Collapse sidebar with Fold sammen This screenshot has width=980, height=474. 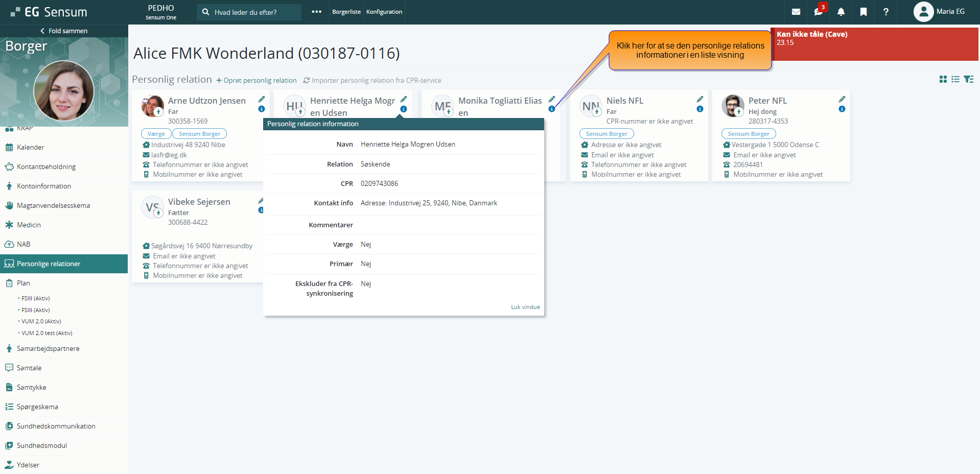pyautogui.click(x=64, y=31)
